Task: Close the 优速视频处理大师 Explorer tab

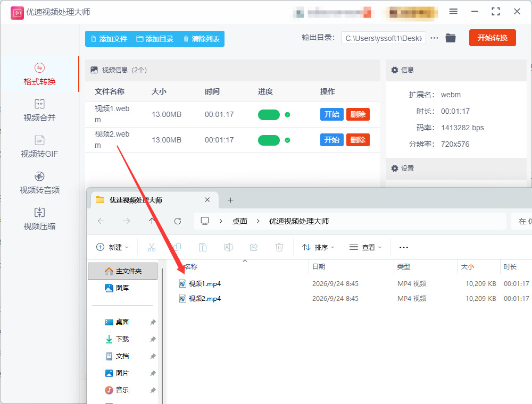Action: tap(207, 200)
